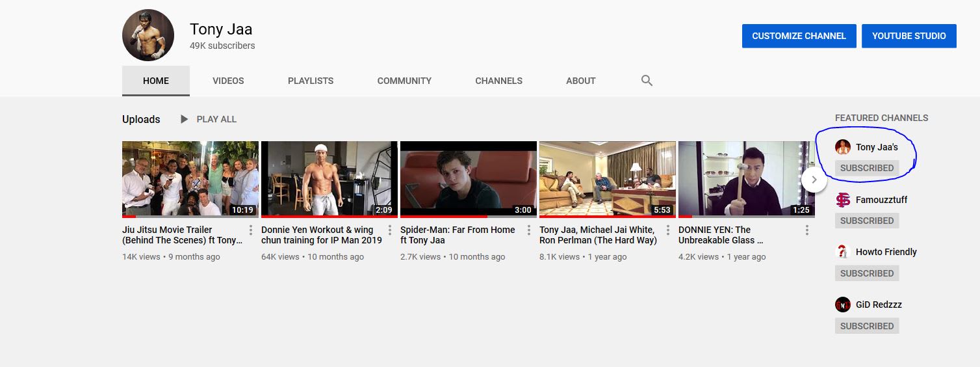The width and height of the screenshot is (980, 367).
Task: Click the Howto Friendly channel avatar
Action: tap(843, 252)
